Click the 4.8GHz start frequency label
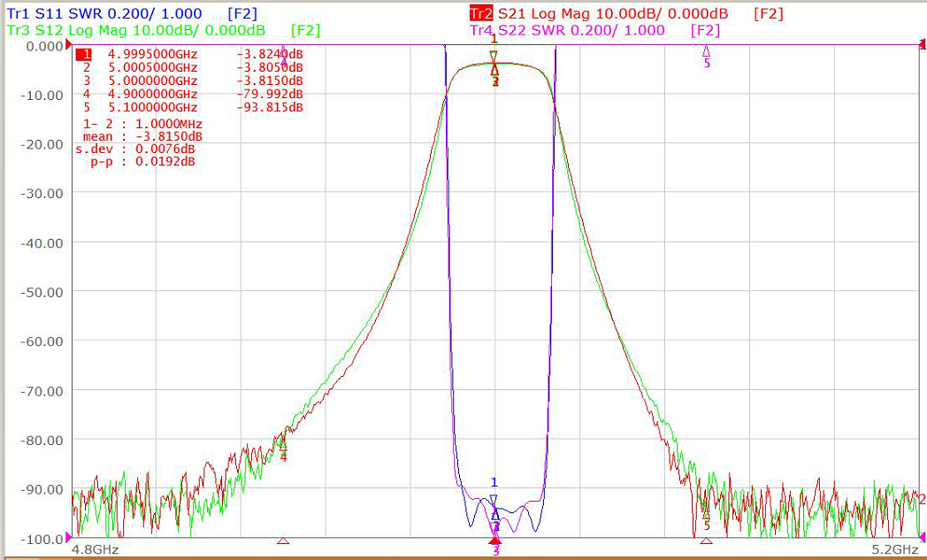This screenshot has width=927, height=560. point(96,549)
